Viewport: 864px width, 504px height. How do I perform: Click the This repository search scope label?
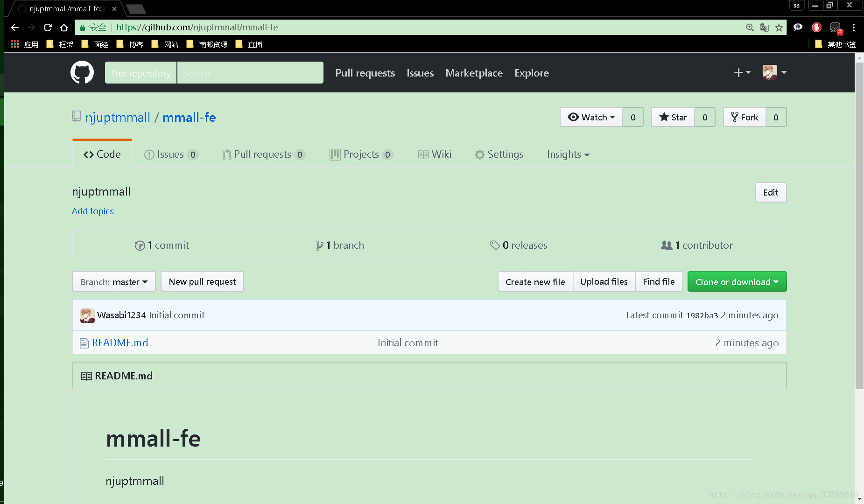coord(140,73)
